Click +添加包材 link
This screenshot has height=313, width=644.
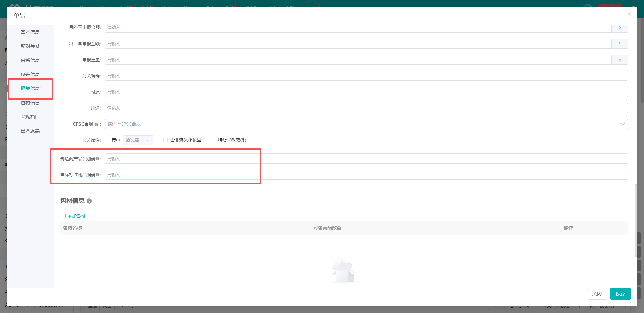pos(74,216)
